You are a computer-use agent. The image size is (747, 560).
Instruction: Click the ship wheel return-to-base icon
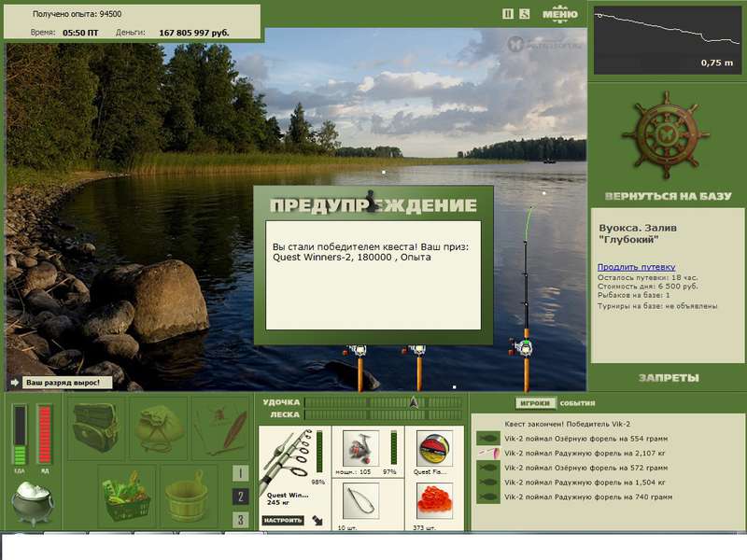(667, 135)
